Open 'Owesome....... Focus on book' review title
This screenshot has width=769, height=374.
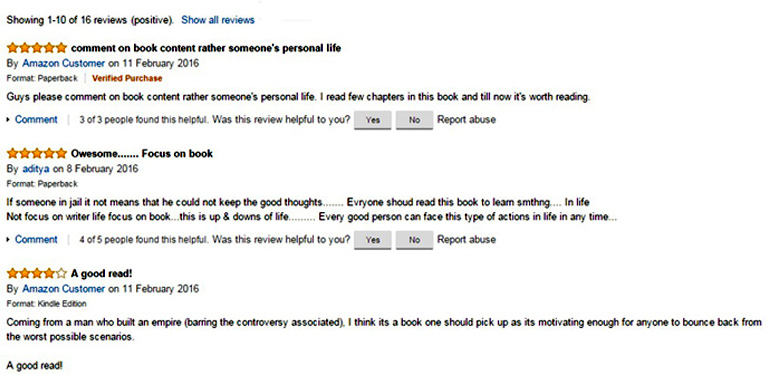(142, 153)
